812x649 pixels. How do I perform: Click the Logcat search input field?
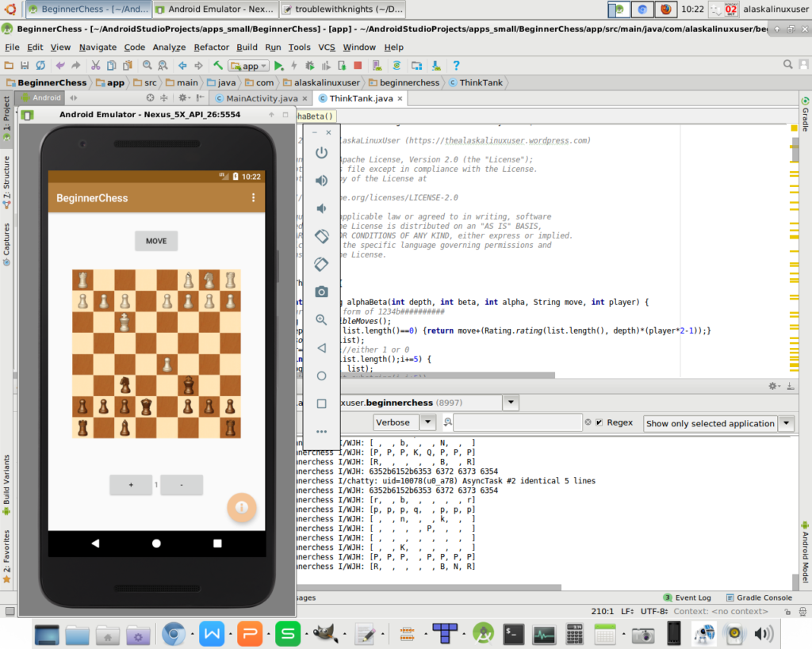517,423
